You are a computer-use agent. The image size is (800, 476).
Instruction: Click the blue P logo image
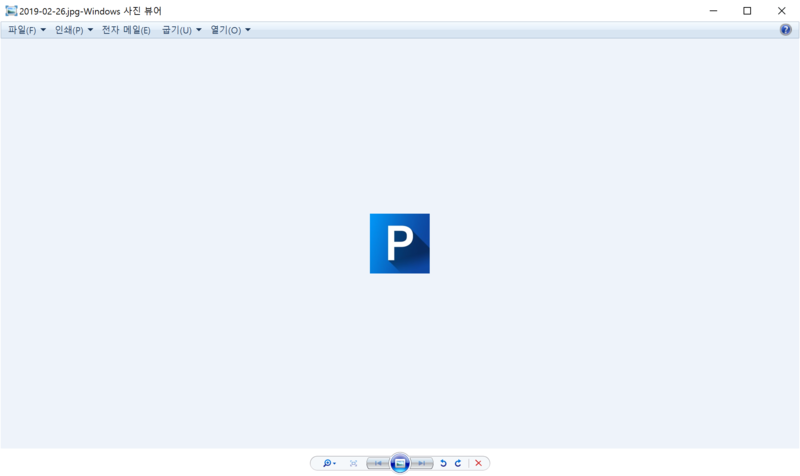[399, 243]
